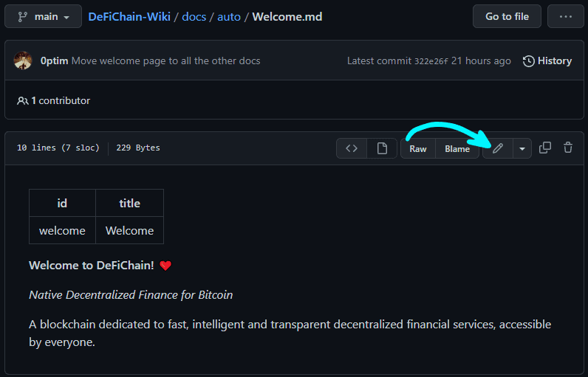
Task: Open commit hash 322e26f
Action: [x=431, y=61]
